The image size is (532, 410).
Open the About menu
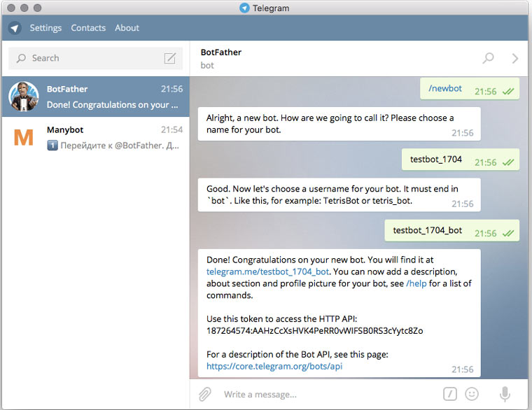pyautogui.click(x=127, y=28)
